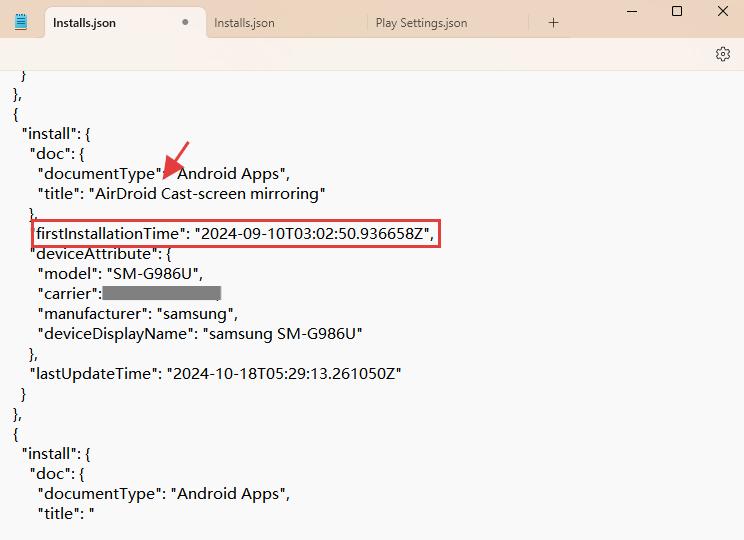Click the model SM-G986U line
The height and width of the screenshot is (540, 744).
click(x=121, y=274)
